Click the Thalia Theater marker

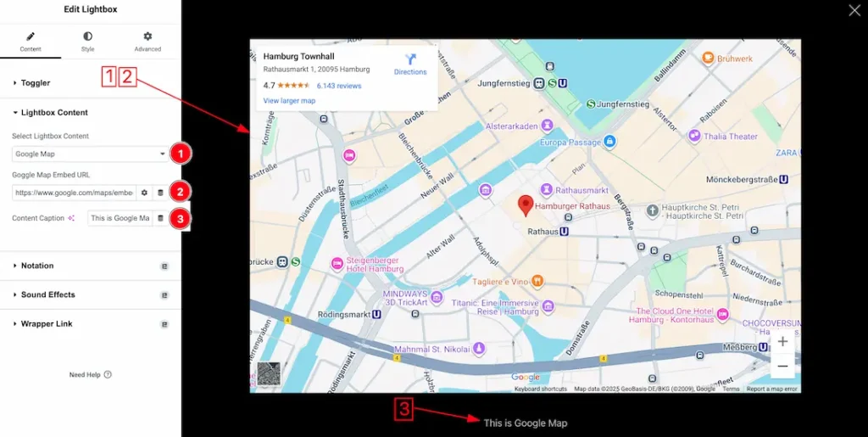click(x=694, y=136)
